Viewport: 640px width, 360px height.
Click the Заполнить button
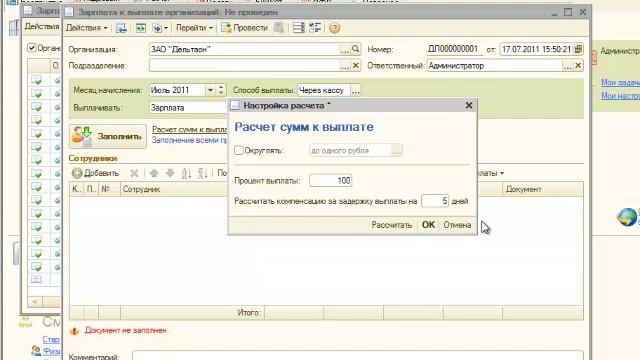pos(108,136)
